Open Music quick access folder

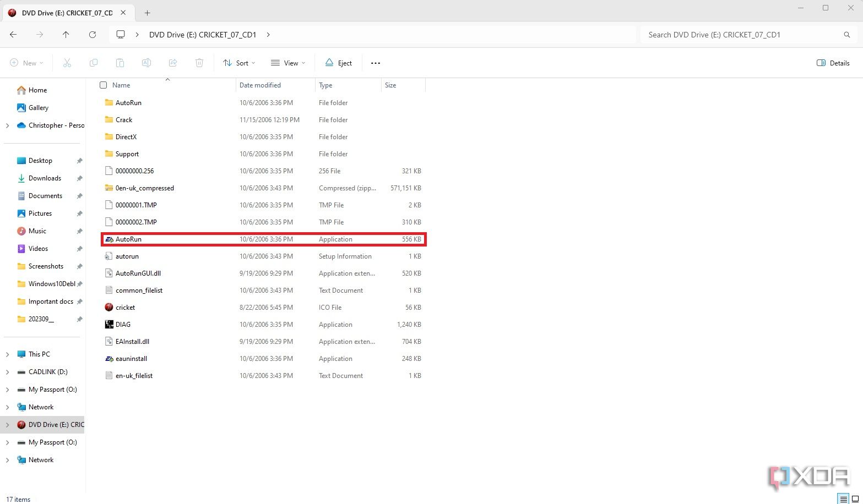point(37,231)
